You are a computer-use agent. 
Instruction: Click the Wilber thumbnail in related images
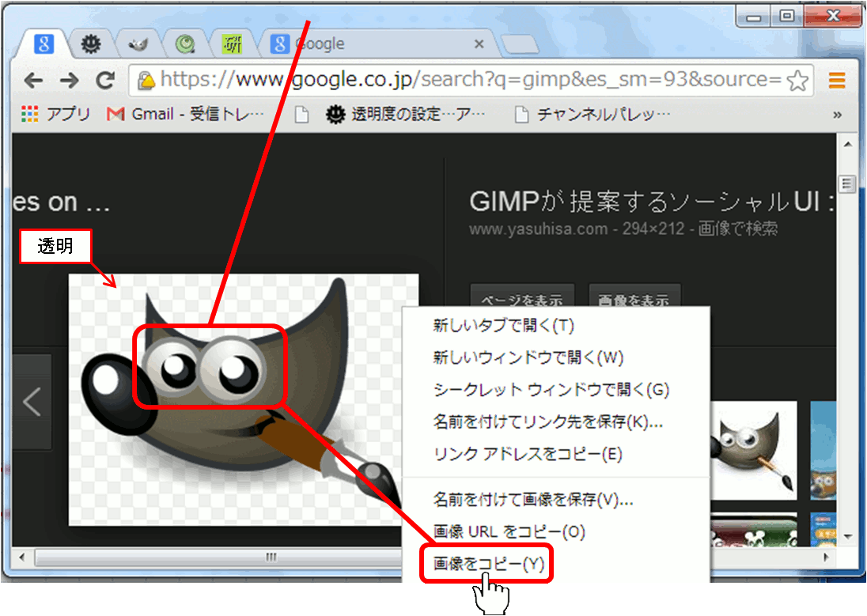pos(753,450)
